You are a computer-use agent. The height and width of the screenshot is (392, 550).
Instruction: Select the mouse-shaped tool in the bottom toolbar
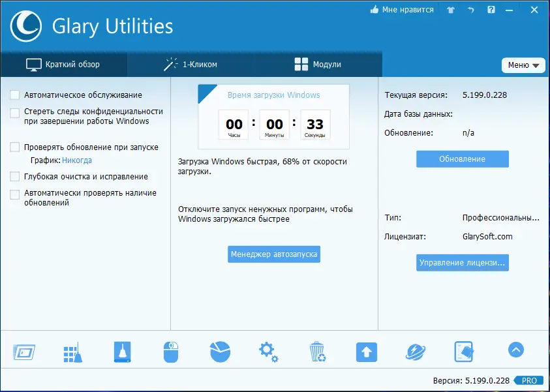[x=170, y=351]
